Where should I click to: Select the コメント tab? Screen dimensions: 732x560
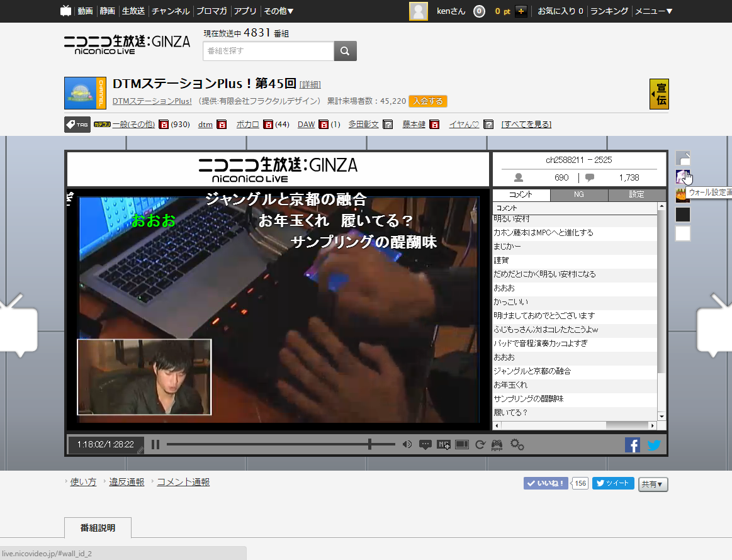(521, 194)
